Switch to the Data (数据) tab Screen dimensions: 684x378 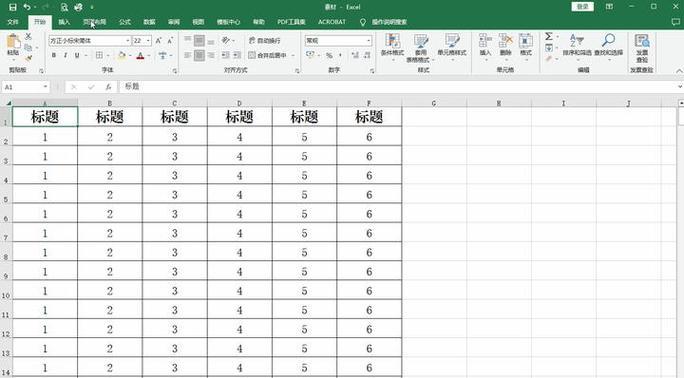[x=149, y=22]
